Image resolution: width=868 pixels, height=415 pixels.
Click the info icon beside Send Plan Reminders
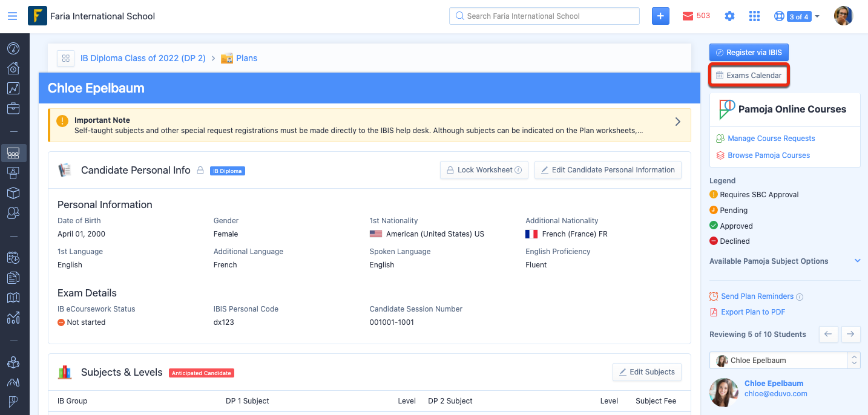tap(800, 297)
